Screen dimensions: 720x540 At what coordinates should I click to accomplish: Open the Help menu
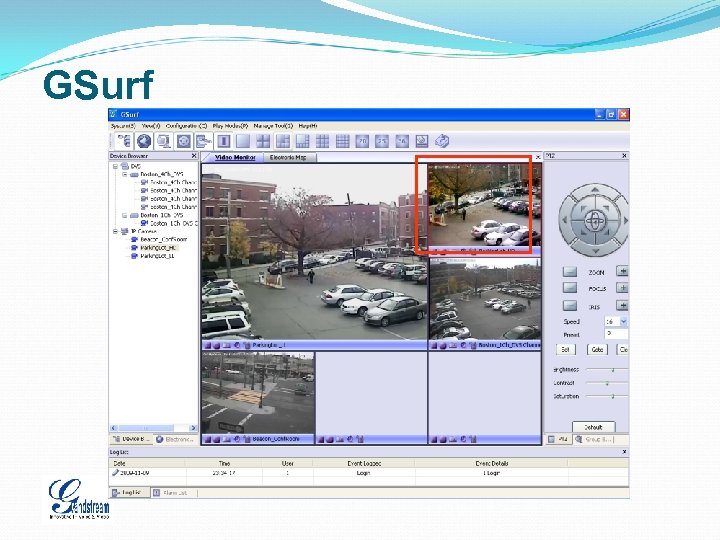[308, 126]
